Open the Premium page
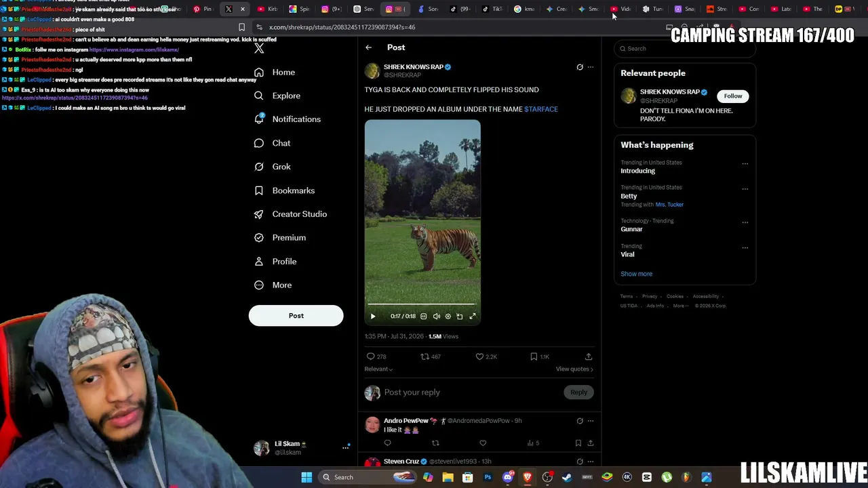 [280, 238]
